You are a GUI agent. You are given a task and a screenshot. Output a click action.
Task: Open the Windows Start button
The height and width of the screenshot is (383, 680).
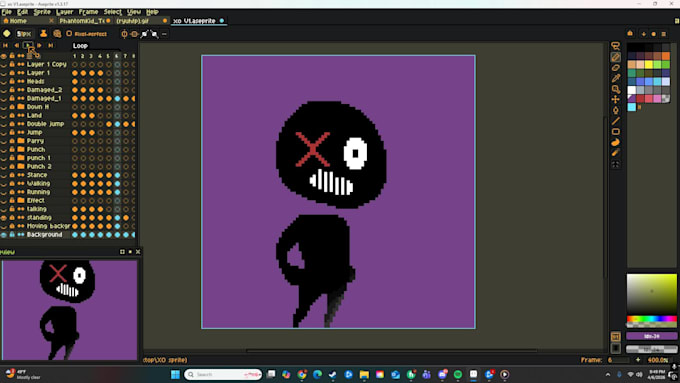(x=175, y=374)
